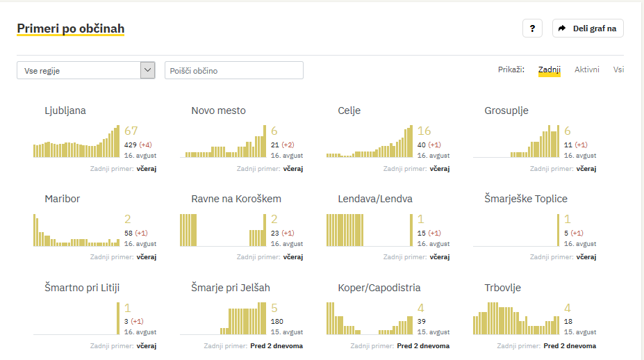The height and width of the screenshot is (360, 644).
Task: Focus the Poišči občino search field
Action: pyautogui.click(x=234, y=70)
